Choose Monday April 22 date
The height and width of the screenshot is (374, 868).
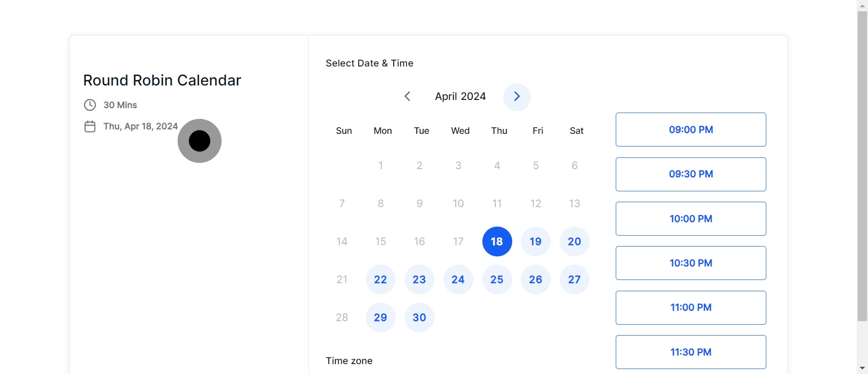[x=381, y=279]
